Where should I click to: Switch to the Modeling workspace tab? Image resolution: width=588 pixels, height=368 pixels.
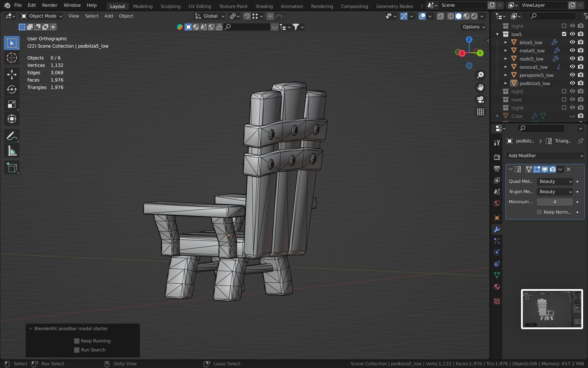tap(143, 6)
